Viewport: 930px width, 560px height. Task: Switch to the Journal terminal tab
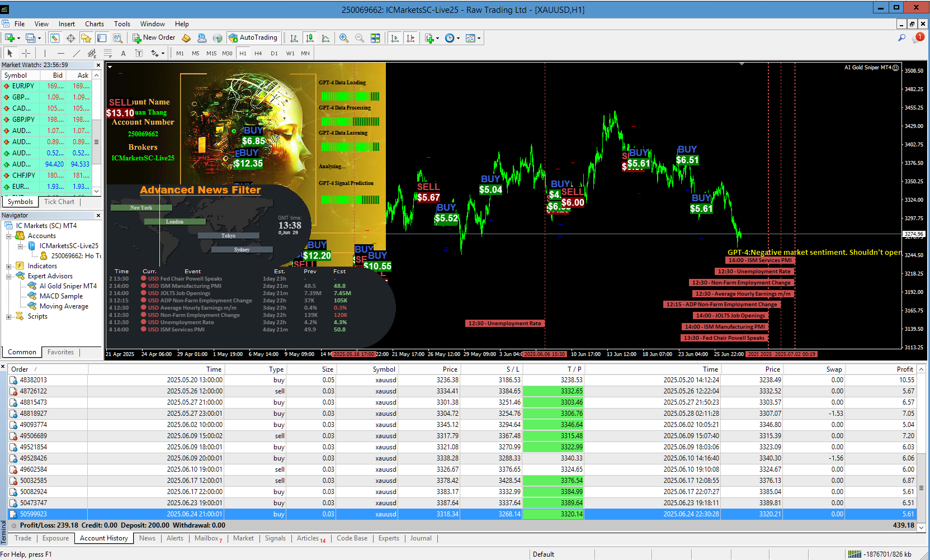point(421,538)
